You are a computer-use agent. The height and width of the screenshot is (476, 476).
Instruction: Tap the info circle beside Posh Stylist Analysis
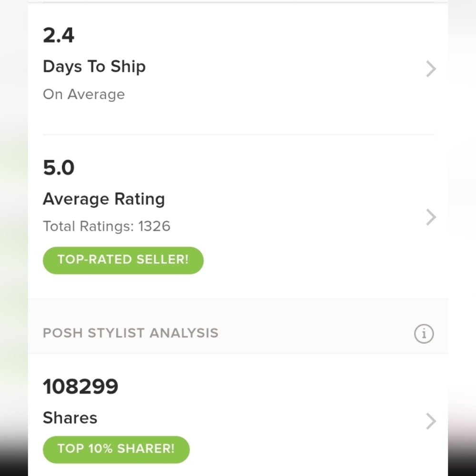(x=424, y=334)
